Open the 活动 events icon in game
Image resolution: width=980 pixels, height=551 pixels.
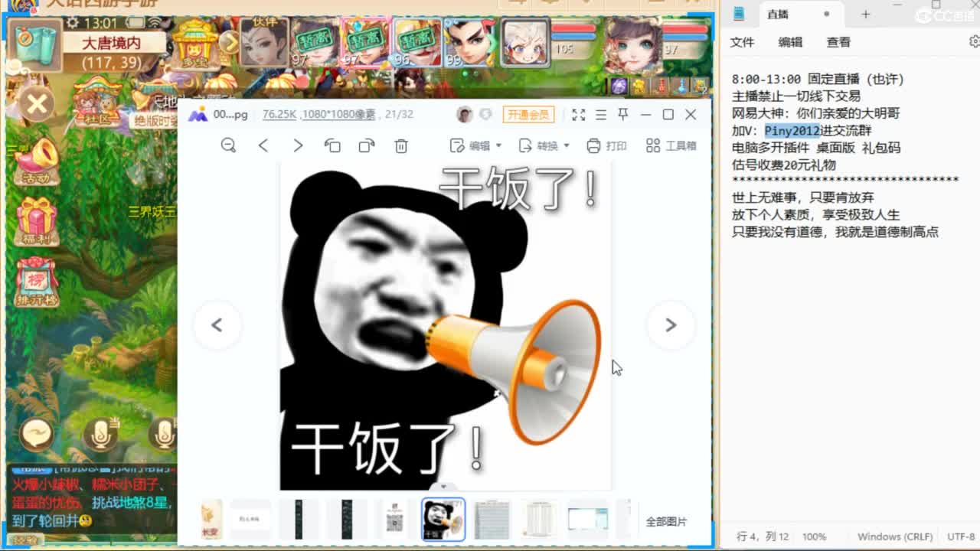click(x=35, y=161)
